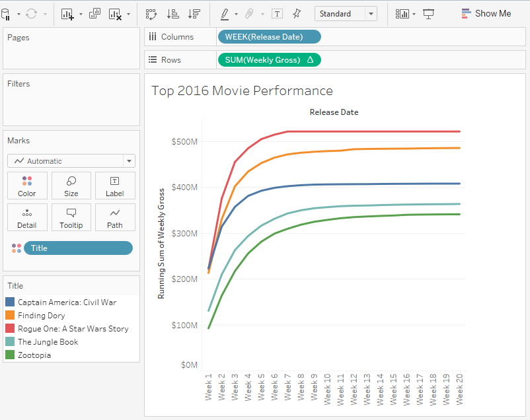Click the Duplicate sheet icon

pyautogui.click(x=95, y=14)
